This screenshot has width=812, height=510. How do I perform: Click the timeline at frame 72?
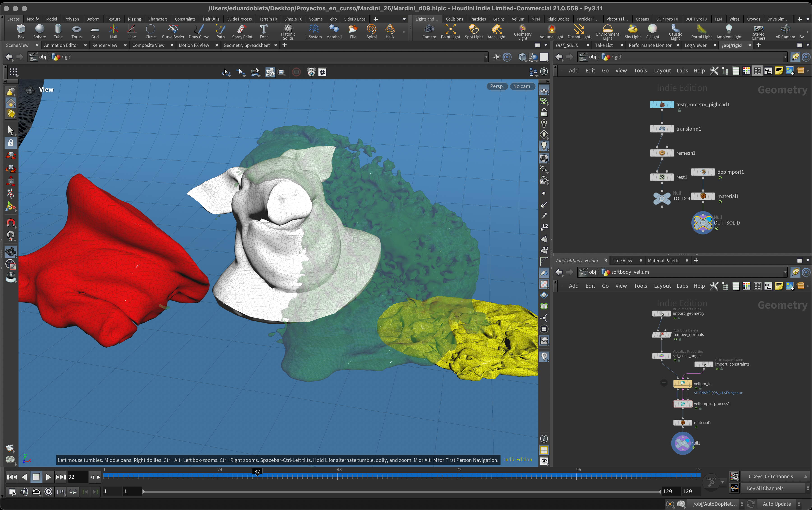click(x=457, y=476)
